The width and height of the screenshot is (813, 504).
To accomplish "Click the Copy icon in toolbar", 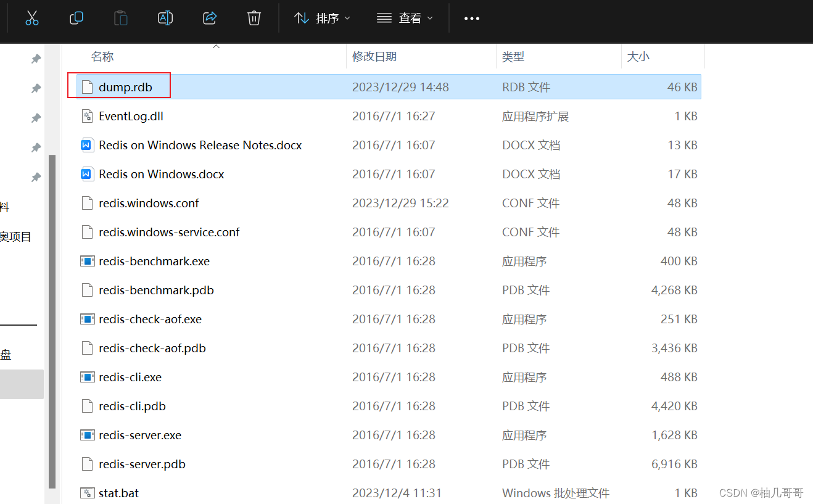I will (76, 19).
